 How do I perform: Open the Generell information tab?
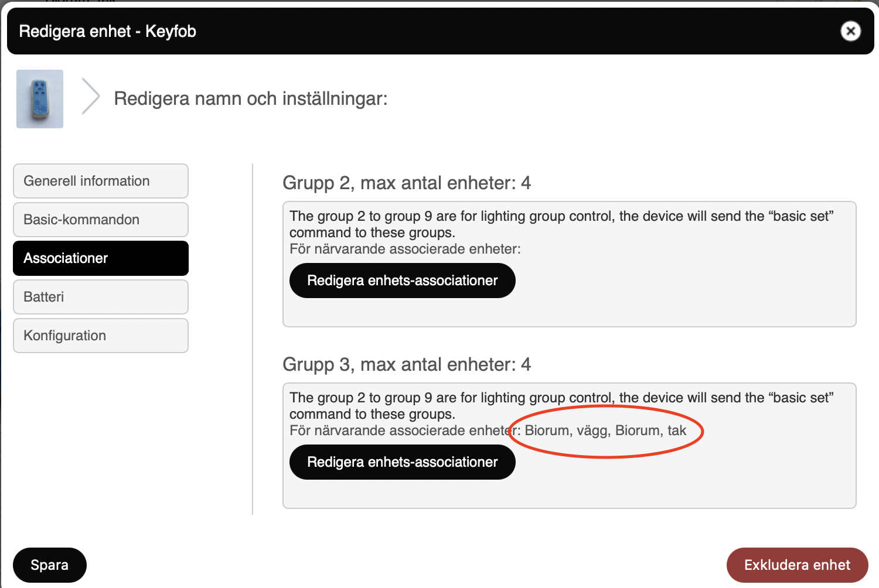(x=101, y=181)
